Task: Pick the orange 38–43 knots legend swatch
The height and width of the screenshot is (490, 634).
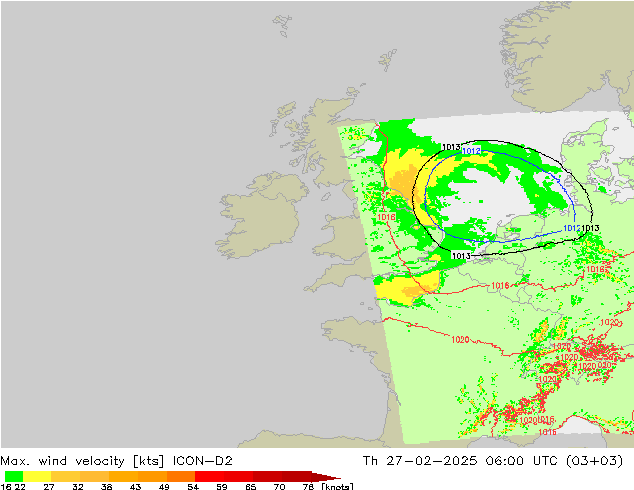Action: point(123,476)
